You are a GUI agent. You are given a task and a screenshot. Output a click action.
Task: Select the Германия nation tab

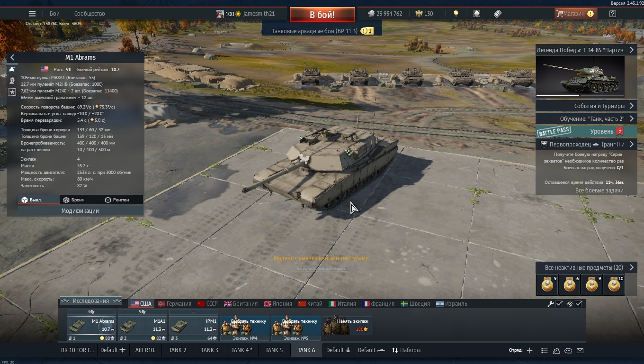[x=174, y=304]
